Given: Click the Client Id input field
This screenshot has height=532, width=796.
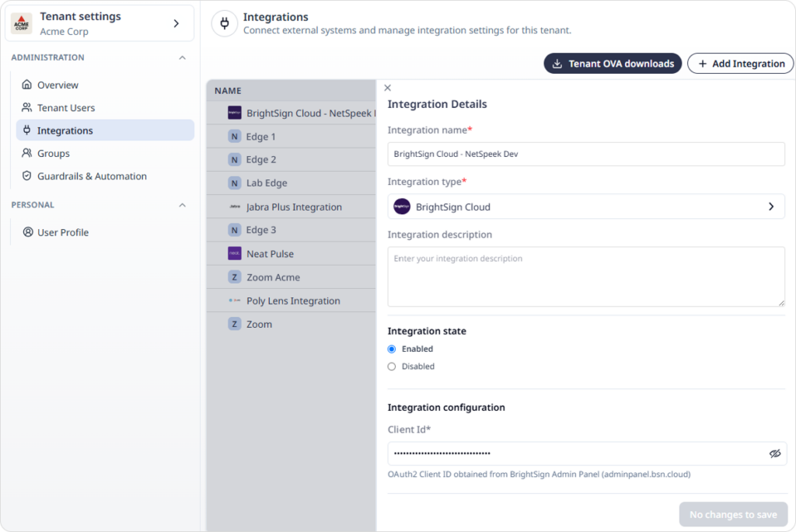Looking at the screenshot, I should 587,454.
